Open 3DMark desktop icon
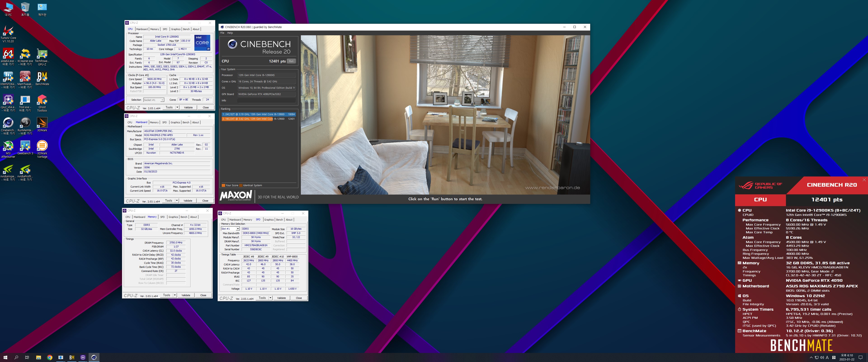The image size is (868, 362). [x=42, y=124]
